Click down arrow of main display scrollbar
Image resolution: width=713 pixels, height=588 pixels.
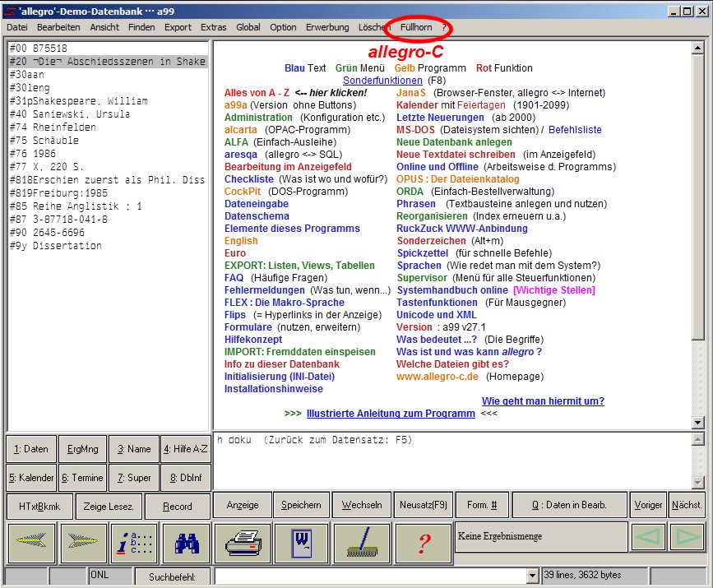(x=697, y=423)
